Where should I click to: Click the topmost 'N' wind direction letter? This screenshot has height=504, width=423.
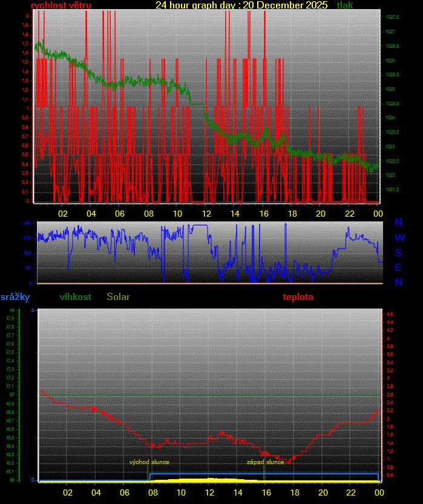pyautogui.click(x=399, y=223)
